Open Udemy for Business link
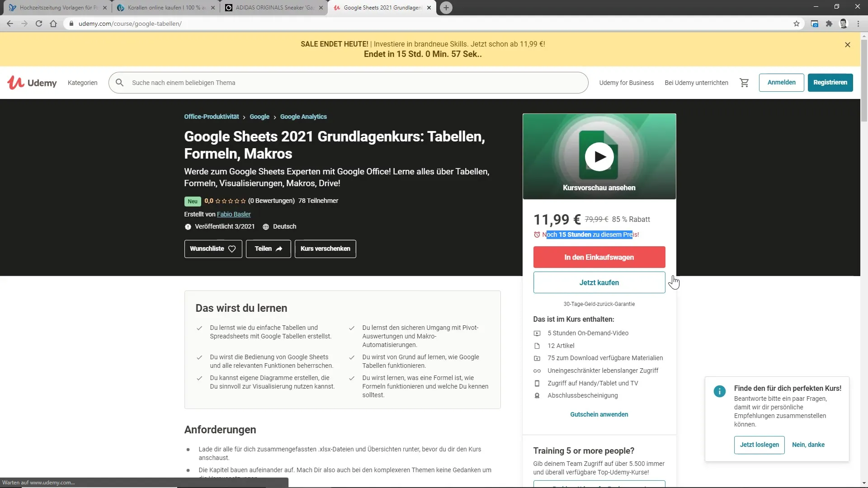 [x=626, y=83]
